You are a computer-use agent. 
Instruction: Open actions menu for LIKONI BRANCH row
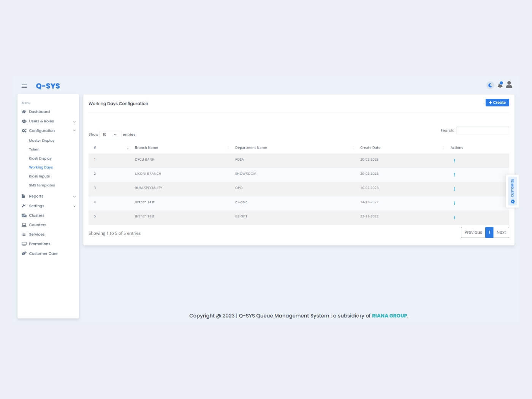click(x=454, y=175)
